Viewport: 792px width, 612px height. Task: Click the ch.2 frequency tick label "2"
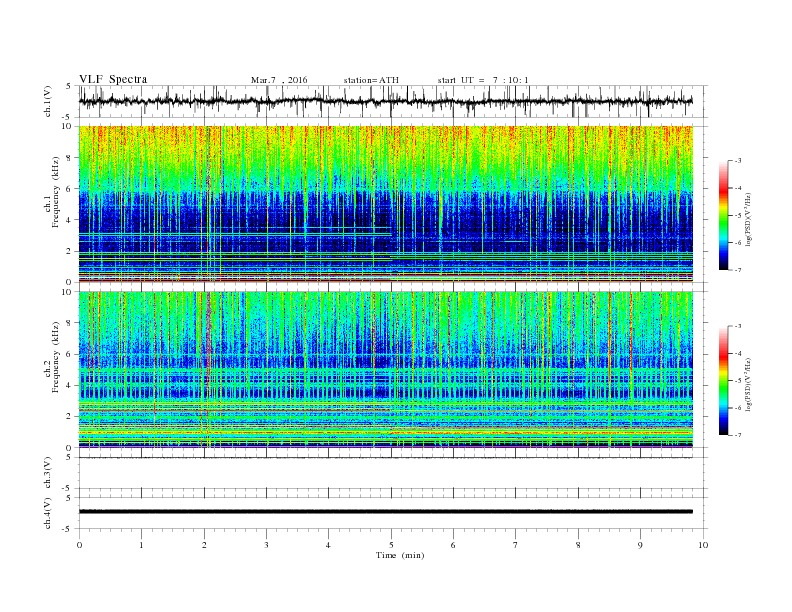(x=69, y=417)
